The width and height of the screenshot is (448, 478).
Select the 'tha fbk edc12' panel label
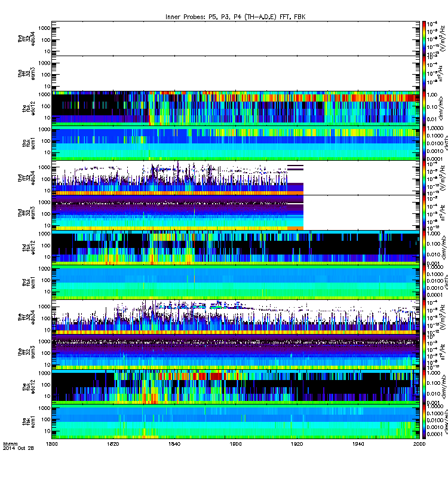pos(29,108)
